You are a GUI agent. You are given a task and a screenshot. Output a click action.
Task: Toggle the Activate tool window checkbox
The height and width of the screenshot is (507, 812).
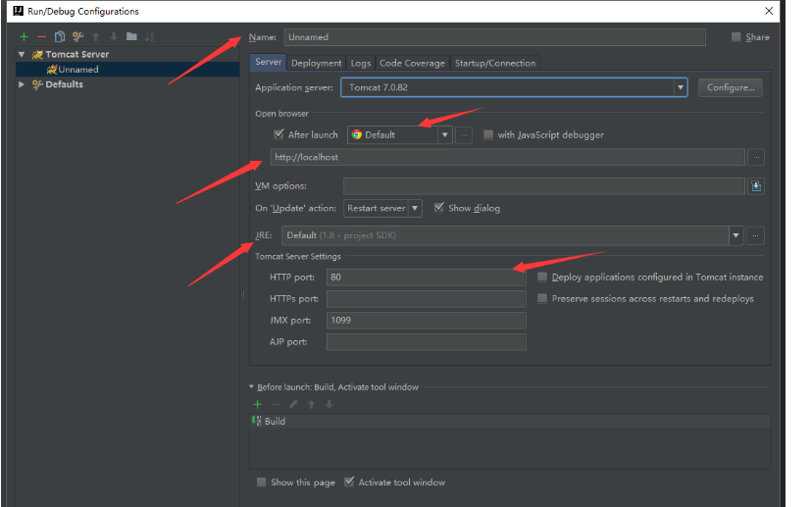click(x=349, y=482)
